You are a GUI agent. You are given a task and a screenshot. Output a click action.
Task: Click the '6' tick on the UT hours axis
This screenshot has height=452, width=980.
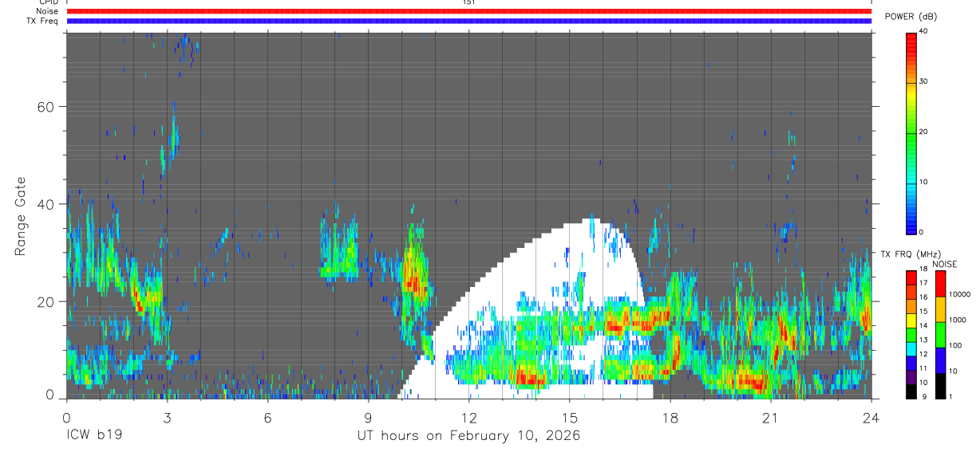coord(267,417)
